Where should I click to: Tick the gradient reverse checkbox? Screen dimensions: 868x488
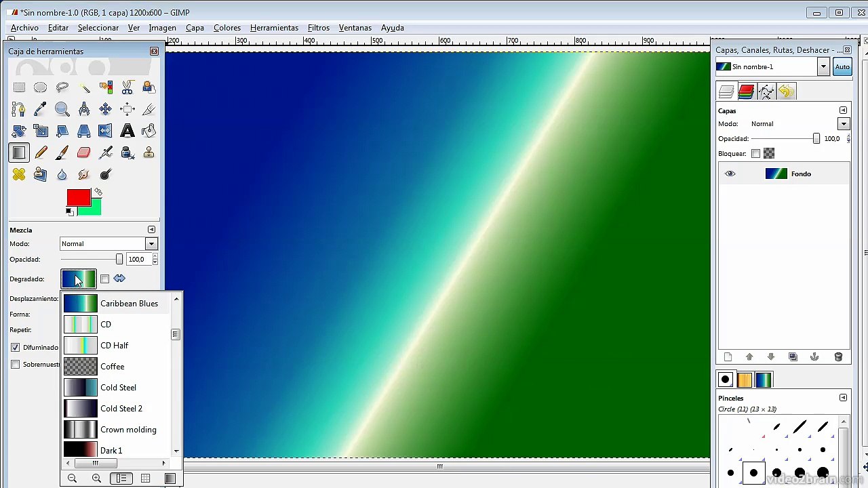tap(104, 279)
